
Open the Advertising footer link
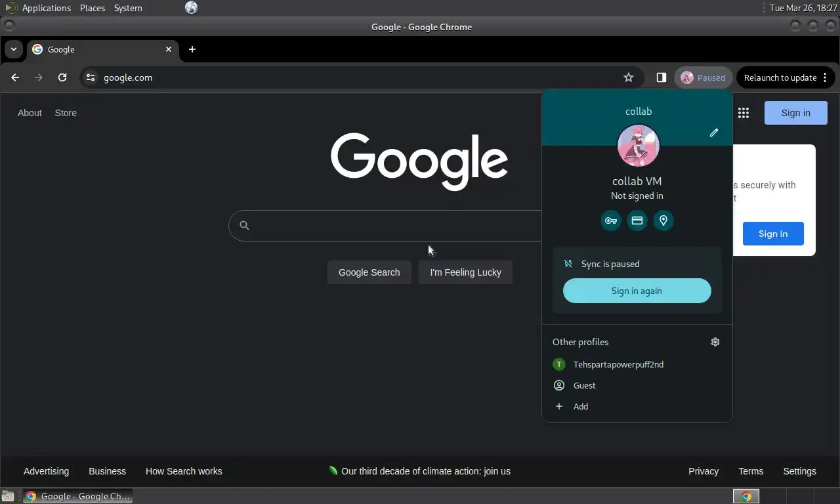(x=46, y=471)
